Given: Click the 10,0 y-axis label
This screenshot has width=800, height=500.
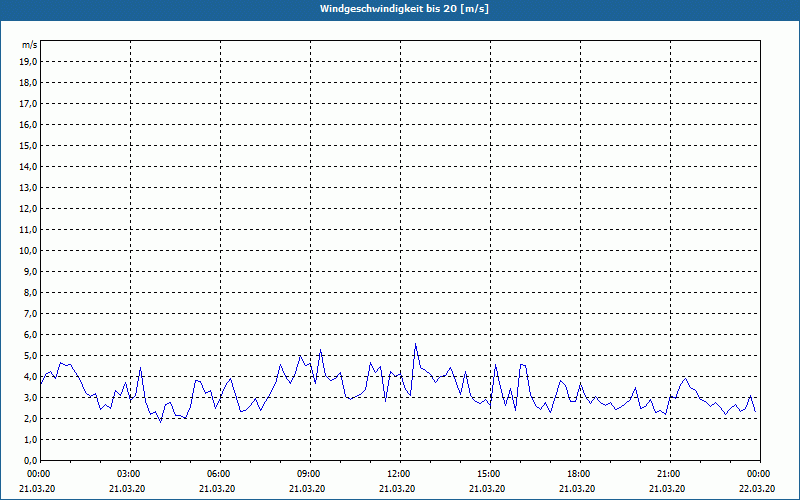Looking at the screenshot, I should pos(29,250).
